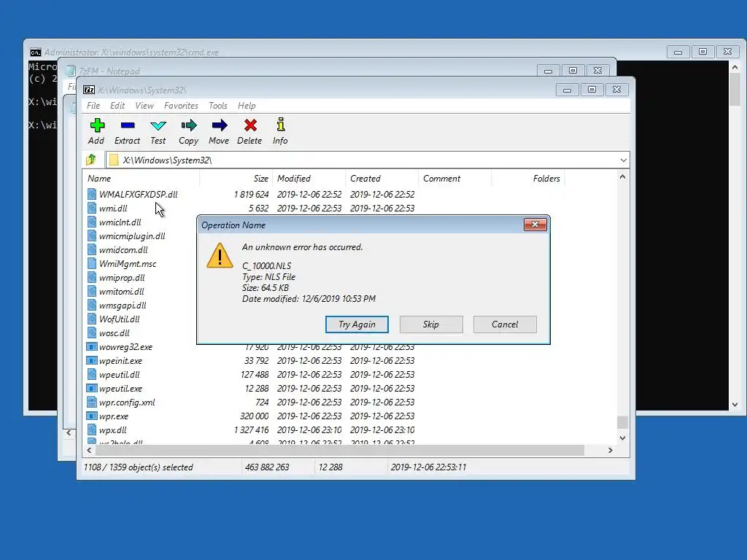Click the Cancel button in error dialog
747x560 pixels.
(505, 324)
